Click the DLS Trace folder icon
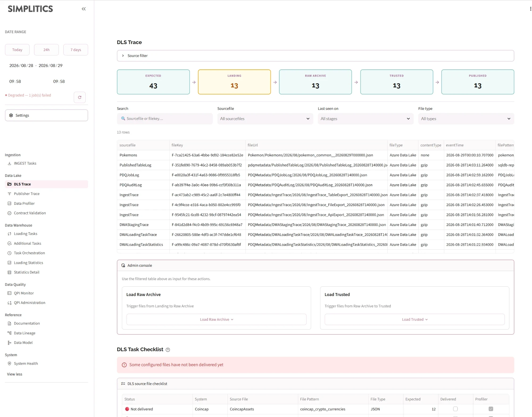 point(10,184)
